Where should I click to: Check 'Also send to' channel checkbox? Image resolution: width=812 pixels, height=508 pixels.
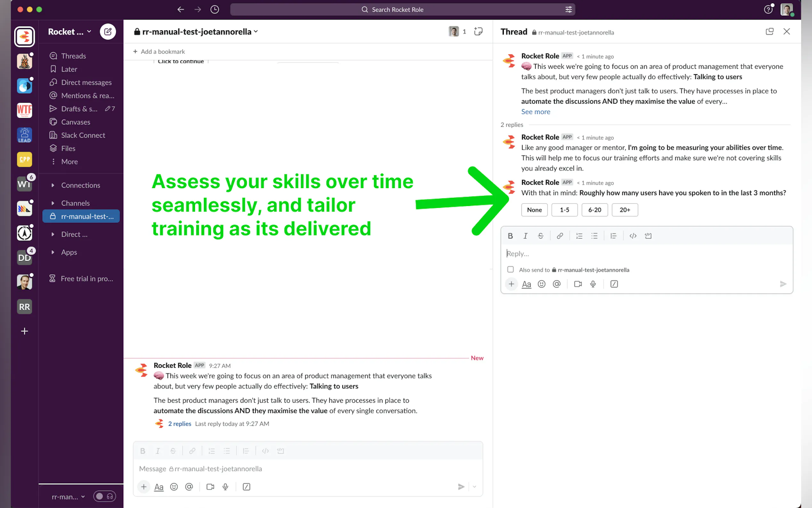click(x=510, y=269)
